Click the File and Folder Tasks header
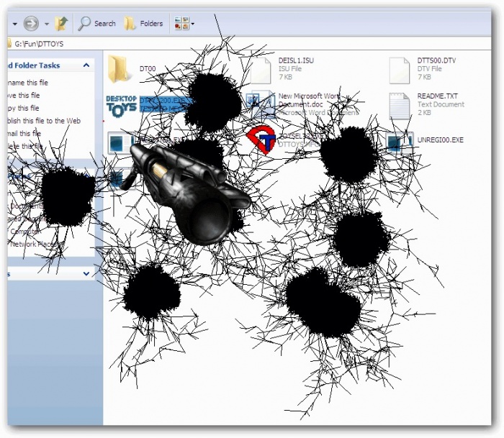 pos(50,65)
